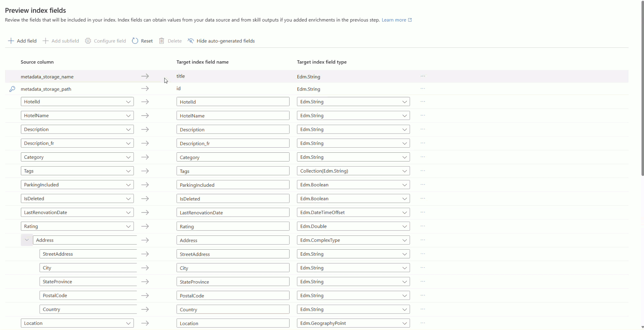
Task: Click the Reset icon
Action: 135,41
